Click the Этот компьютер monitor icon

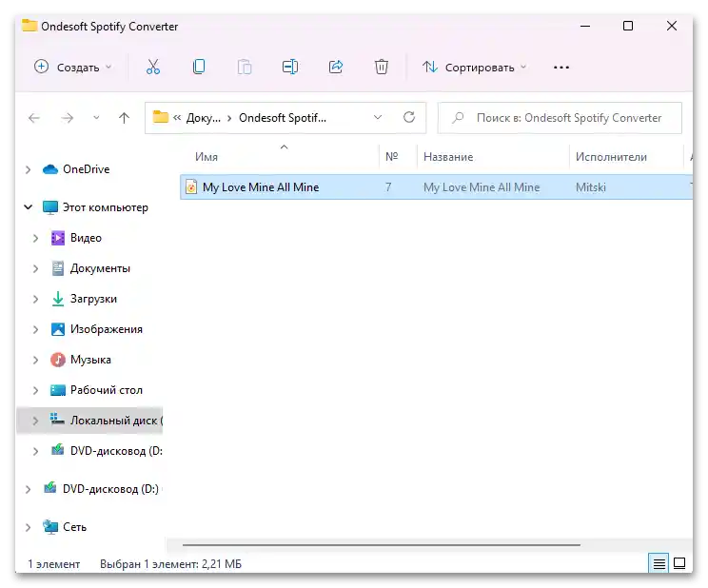(50, 207)
